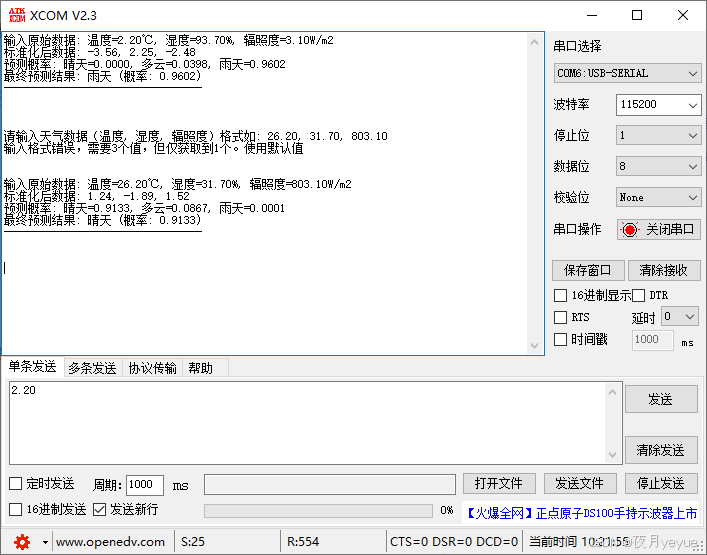The width and height of the screenshot is (707, 555).
Task: Switch to the 多条发送 tab
Action: [92, 368]
